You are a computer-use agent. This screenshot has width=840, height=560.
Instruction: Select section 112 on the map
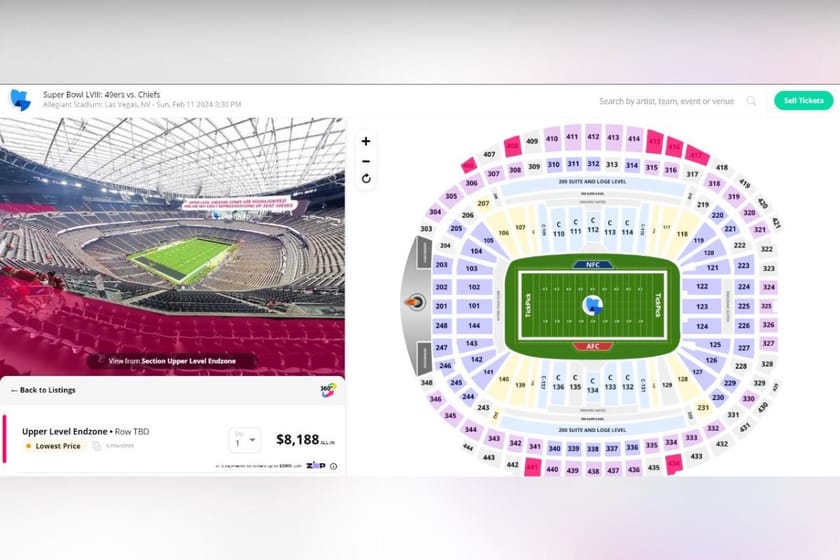[x=593, y=229]
